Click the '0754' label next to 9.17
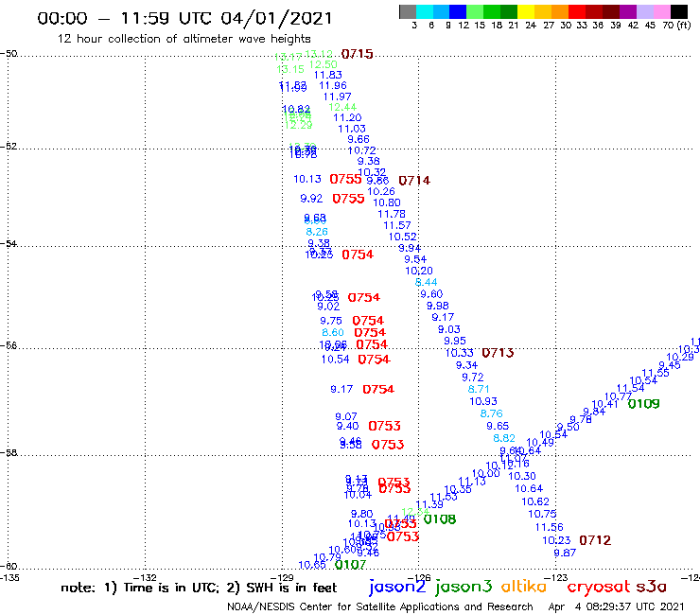The height and width of the screenshot is (615, 700). [x=378, y=390]
